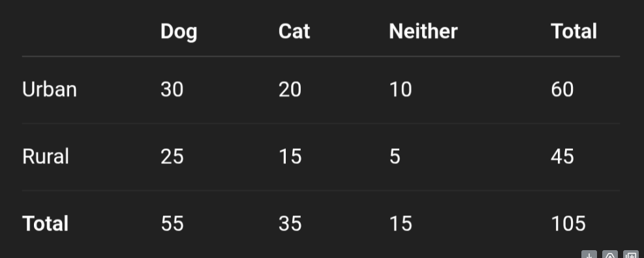Click the bold Total row label
644x258 pixels.
point(45,223)
